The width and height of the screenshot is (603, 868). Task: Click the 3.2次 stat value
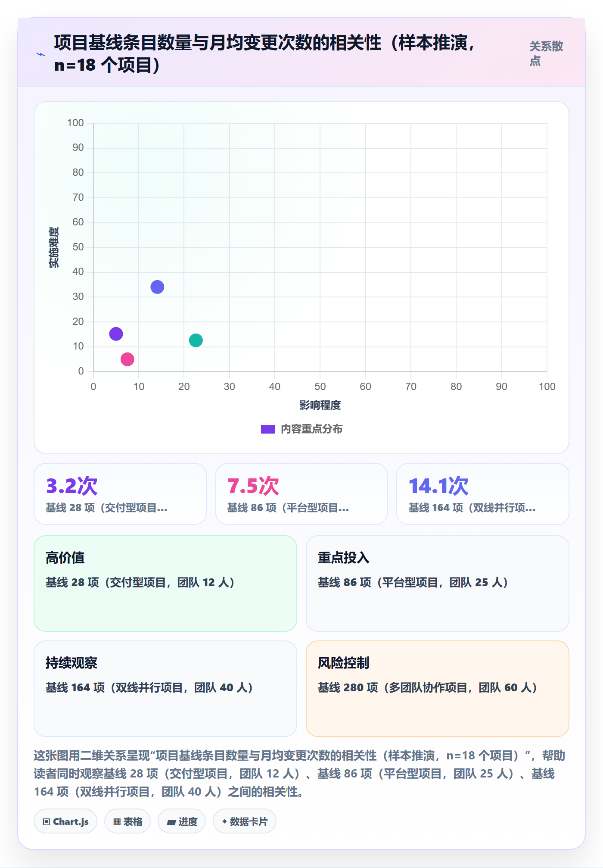(x=72, y=486)
